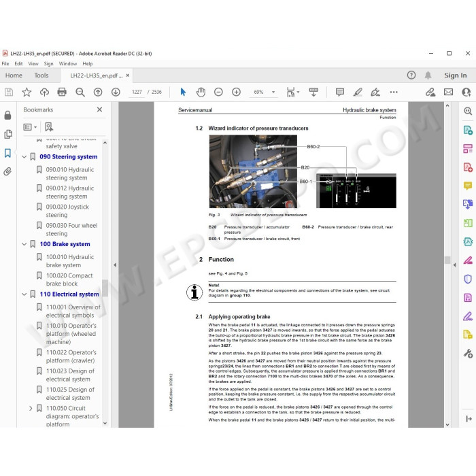Collapse the right tools pane arrow

454,265
